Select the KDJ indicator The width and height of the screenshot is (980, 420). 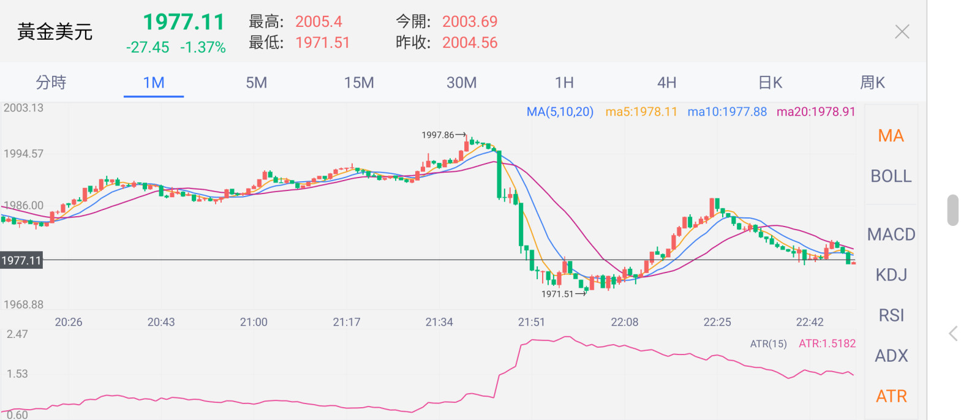(x=891, y=275)
